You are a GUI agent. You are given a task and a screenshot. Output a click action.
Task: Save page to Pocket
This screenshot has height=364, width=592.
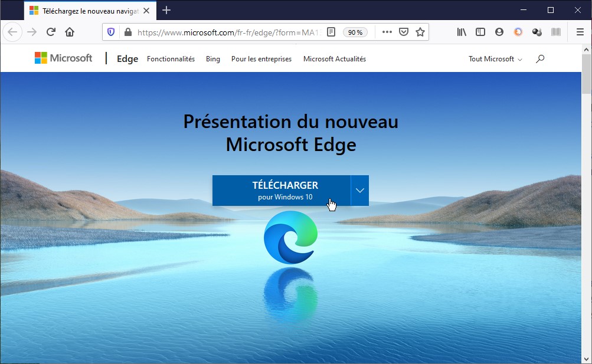coord(404,32)
